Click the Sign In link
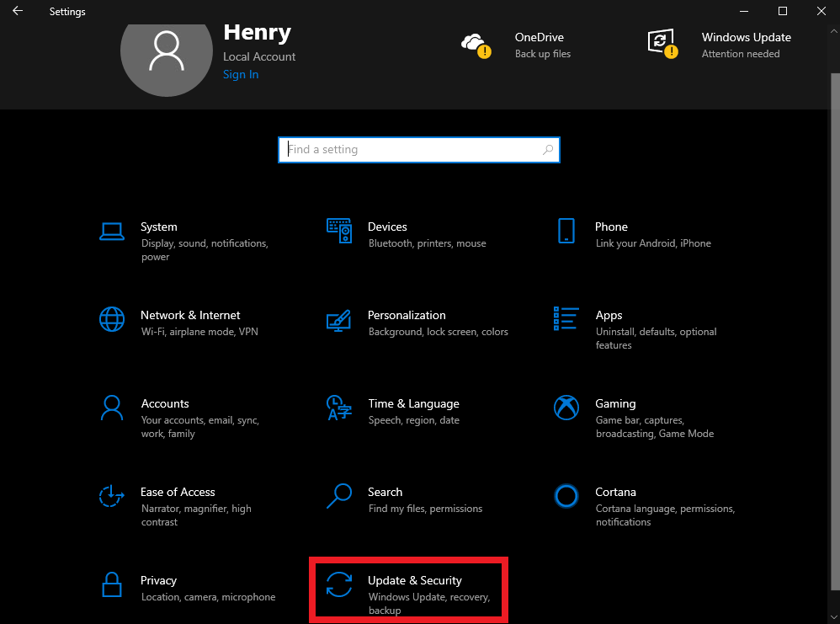 (241, 74)
